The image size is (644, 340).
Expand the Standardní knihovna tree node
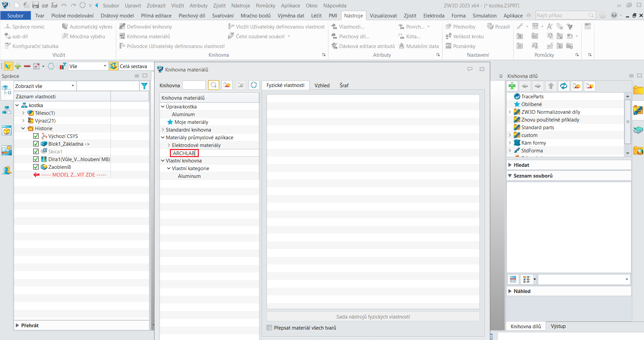tap(163, 130)
